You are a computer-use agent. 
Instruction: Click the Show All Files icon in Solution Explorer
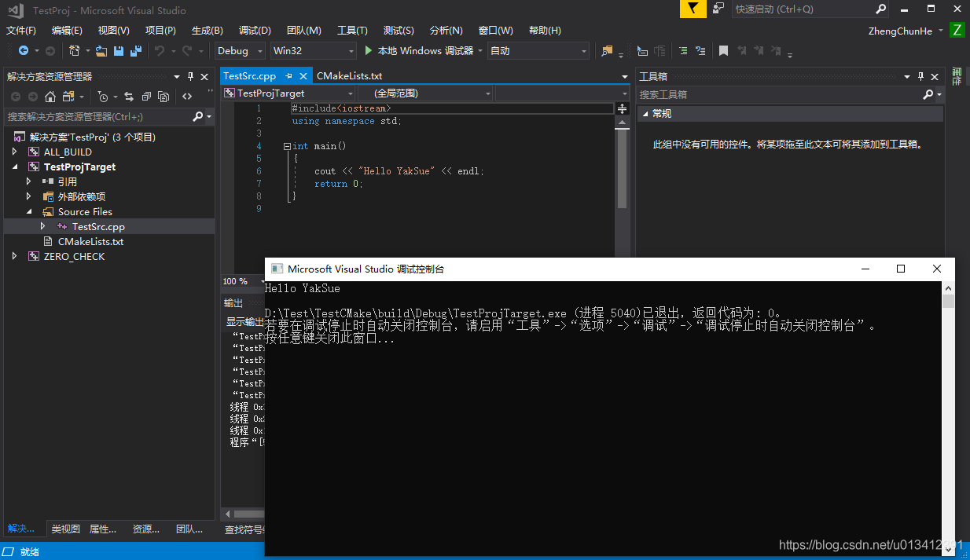tap(163, 97)
